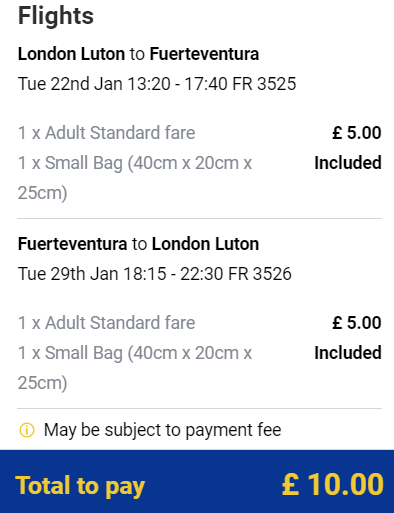Click the Flights heading

(56, 16)
